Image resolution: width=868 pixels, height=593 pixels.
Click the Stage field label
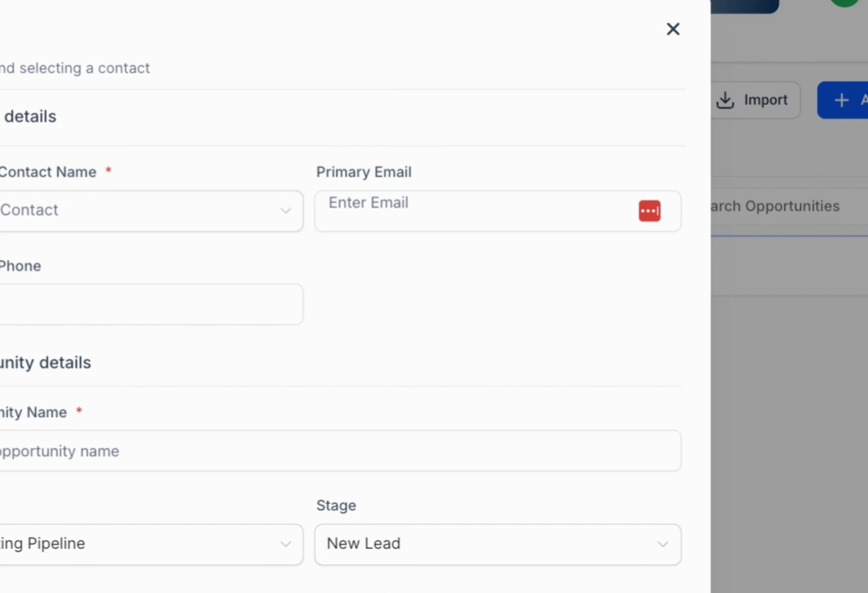click(336, 505)
